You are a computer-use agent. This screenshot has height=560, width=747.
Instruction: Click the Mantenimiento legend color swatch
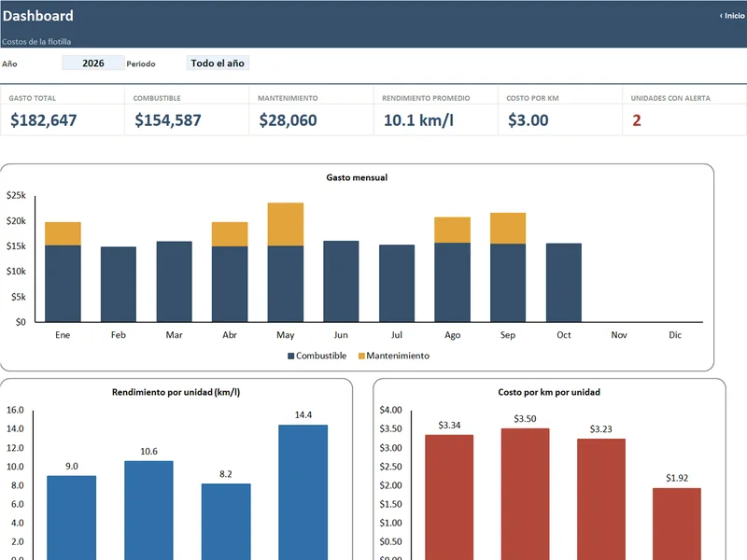tap(361, 356)
